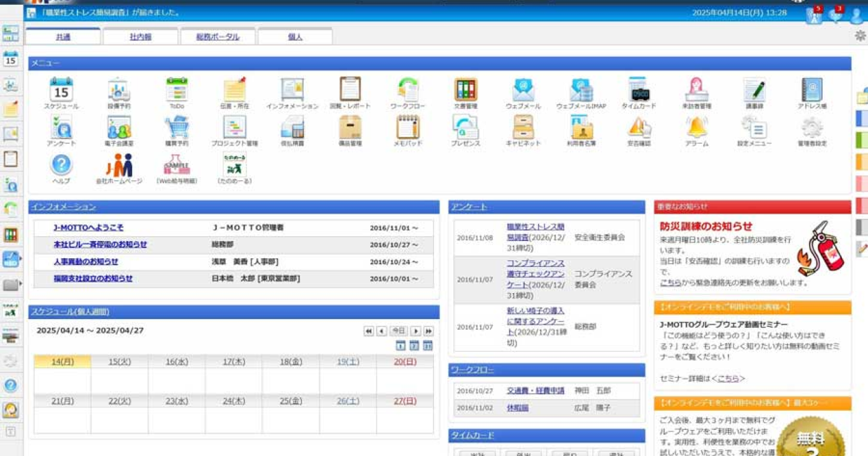Image resolution: width=868 pixels, height=456 pixels.
Task: Switch to the 個人 tab
Action: point(295,37)
